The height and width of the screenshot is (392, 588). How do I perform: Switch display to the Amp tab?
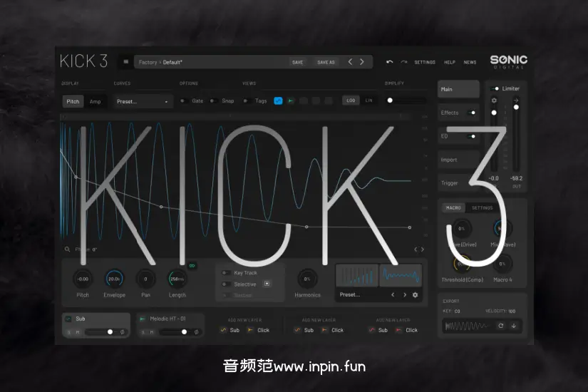[x=95, y=101]
